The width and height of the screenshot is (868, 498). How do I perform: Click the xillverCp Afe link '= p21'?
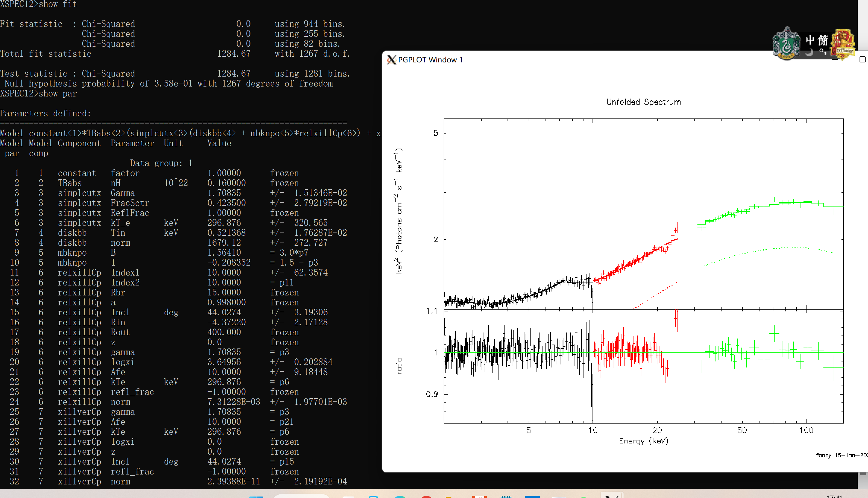[x=282, y=422]
